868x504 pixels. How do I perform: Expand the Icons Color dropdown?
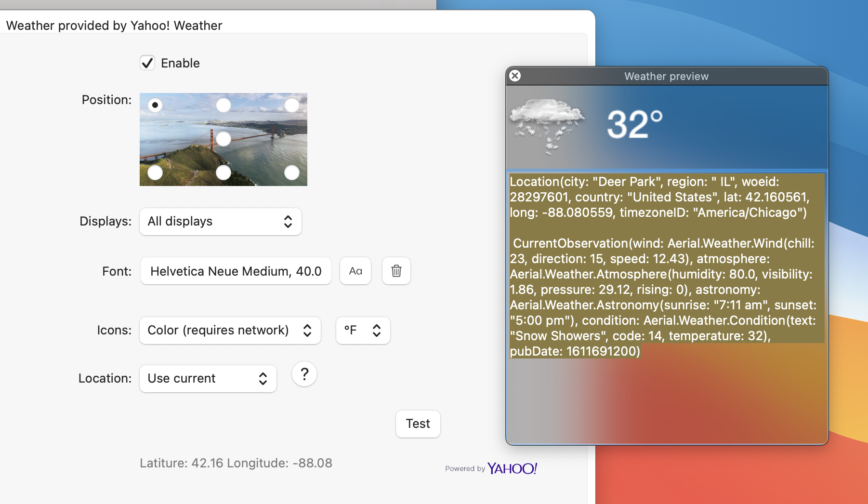click(230, 331)
